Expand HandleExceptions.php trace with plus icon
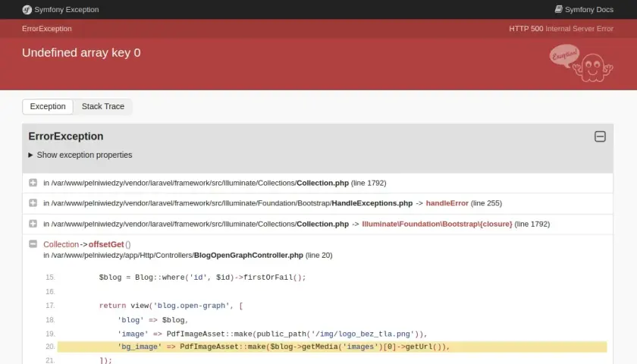The height and width of the screenshot is (364, 637). point(33,202)
